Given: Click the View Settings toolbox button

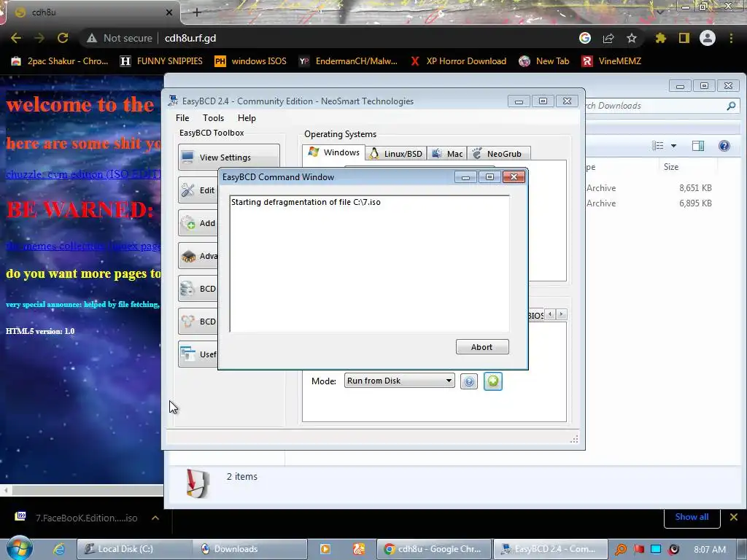Looking at the screenshot, I should point(228,157).
